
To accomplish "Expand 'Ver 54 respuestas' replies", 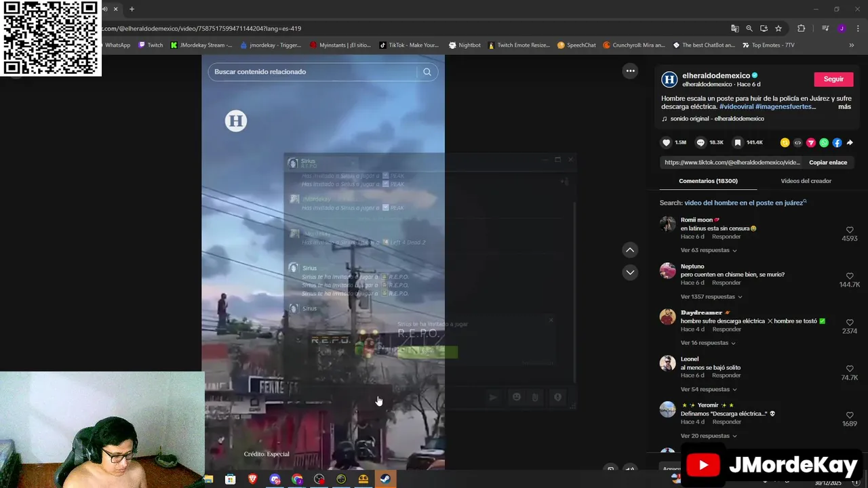I will (709, 390).
